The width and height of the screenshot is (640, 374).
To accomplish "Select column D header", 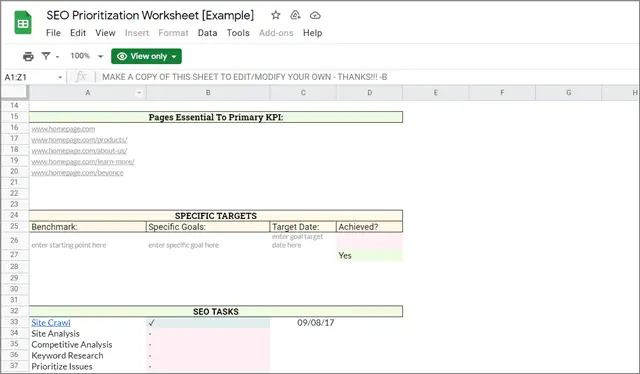I will point(369,93).
